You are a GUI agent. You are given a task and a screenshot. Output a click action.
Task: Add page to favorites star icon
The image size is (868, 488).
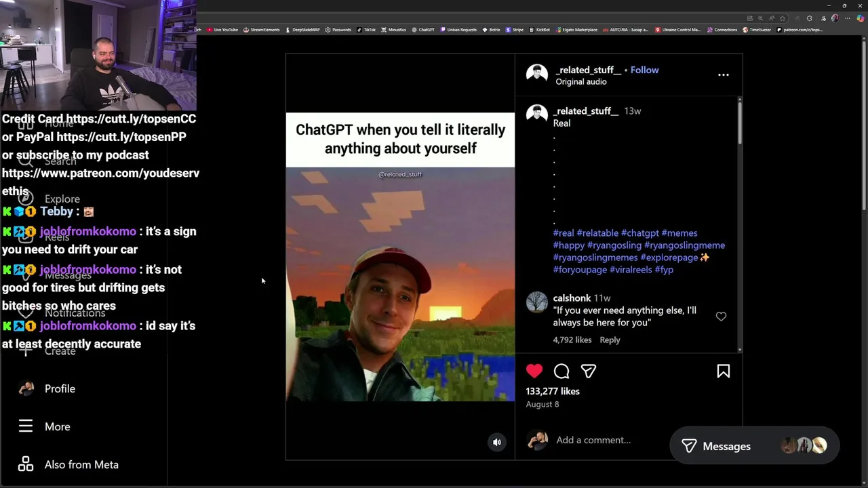(x=783, y=18)
